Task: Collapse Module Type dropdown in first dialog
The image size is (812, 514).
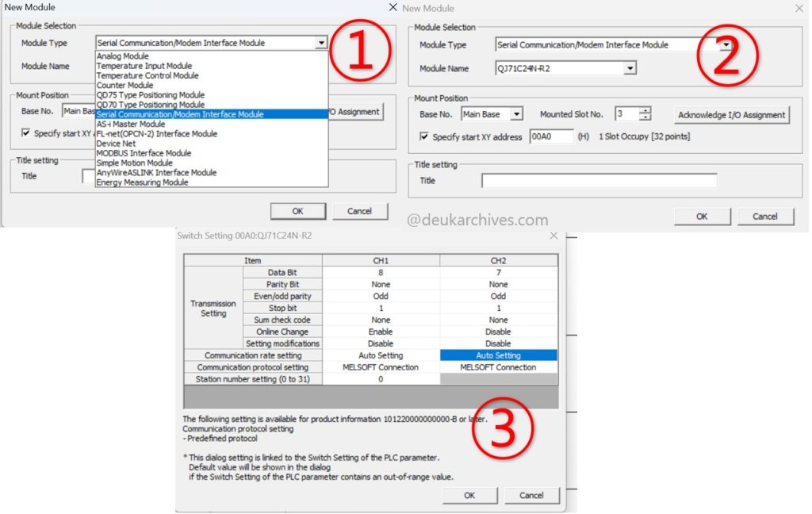Action: [322, 43]
